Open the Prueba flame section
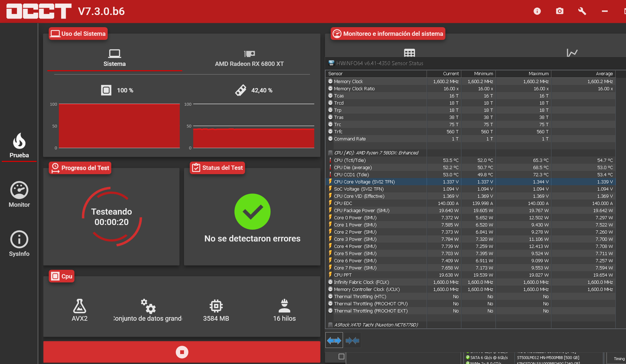Viewport: 626px width, 364px height. pyautogui.click(x=19, y=146)
